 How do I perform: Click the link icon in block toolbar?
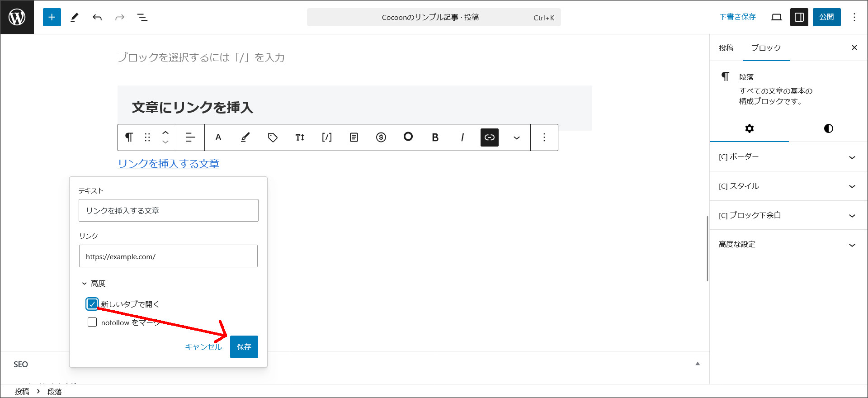(489, 137)
